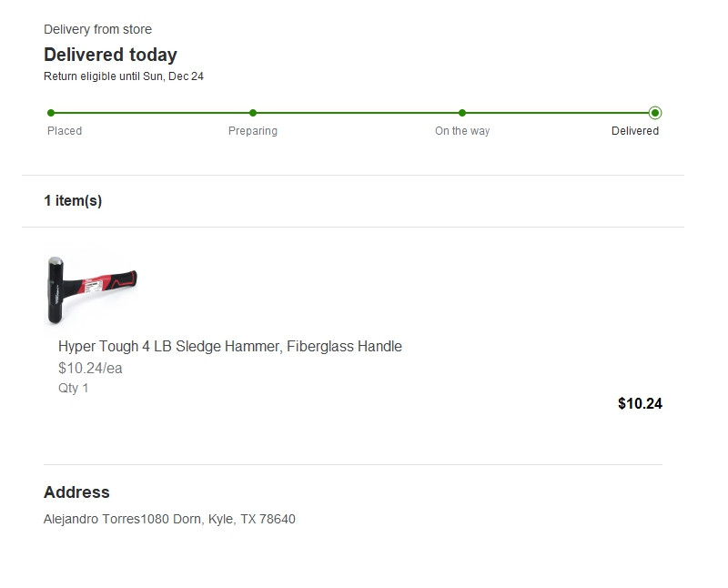Click the Alejandro Torres delivery address line

point(169,519)
